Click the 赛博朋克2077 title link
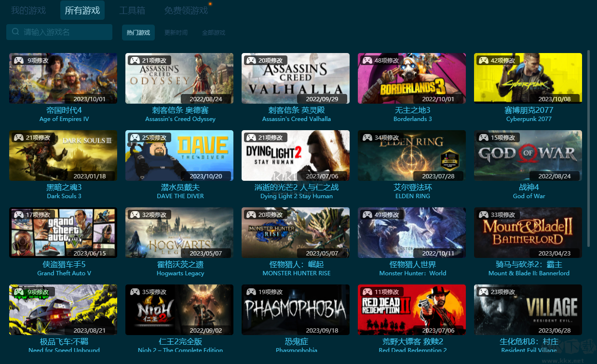 coord(529,110)
